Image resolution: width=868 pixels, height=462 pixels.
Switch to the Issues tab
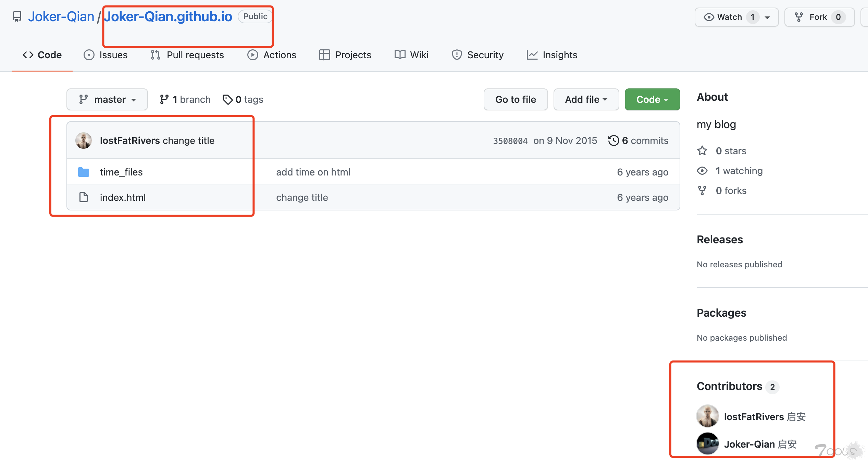(106, 55)
